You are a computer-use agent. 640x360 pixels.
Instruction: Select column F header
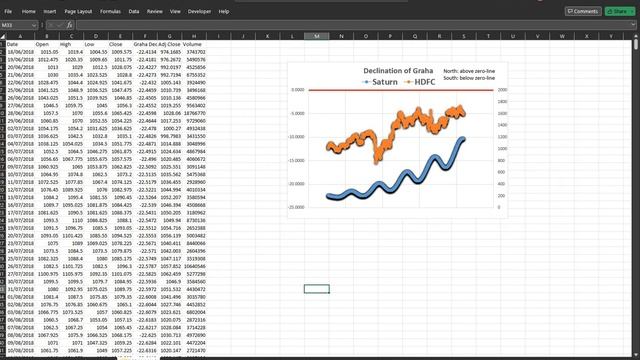(x=145, y=36)
